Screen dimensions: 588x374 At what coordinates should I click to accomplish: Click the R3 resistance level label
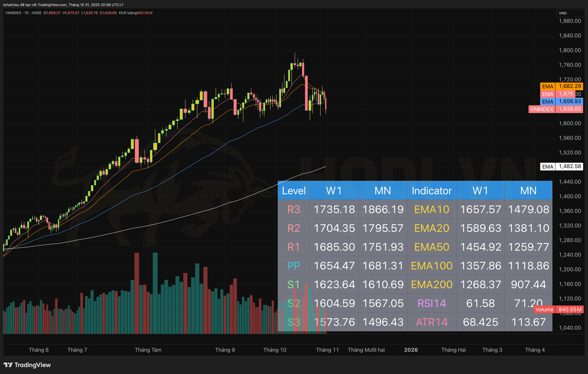[x=294, y=209]
